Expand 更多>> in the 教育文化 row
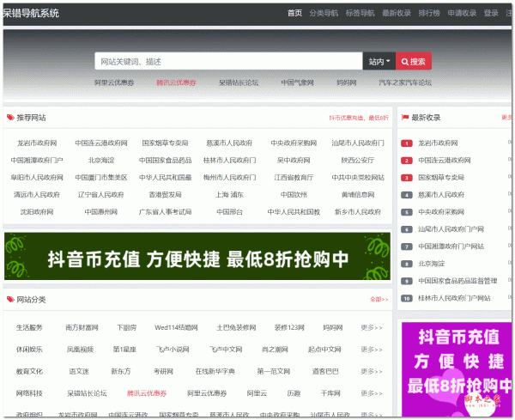This screenshot has height=420, width=515. [372, 371]
